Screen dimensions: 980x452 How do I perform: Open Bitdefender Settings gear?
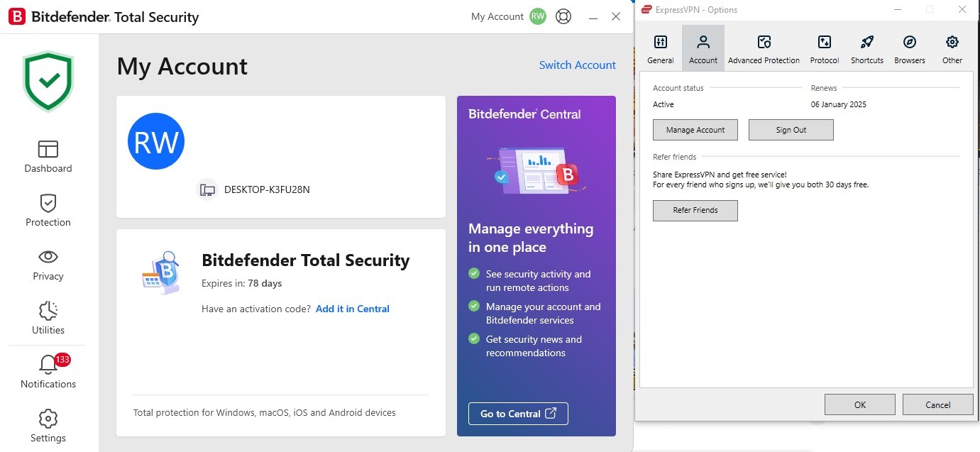(x=48, y=426)
